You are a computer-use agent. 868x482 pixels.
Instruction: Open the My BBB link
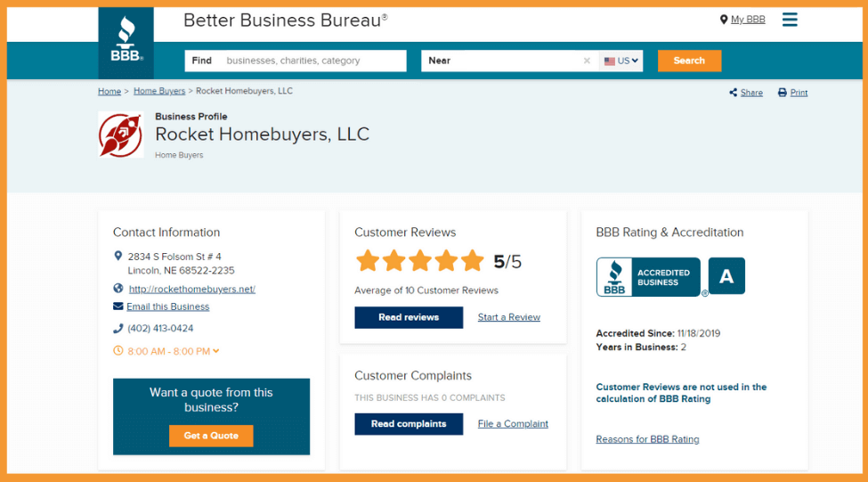tap(748, 20)
